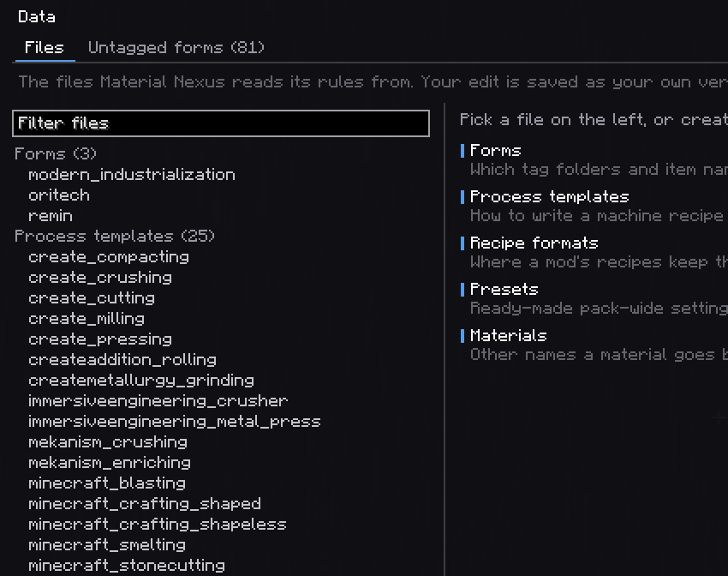The height and width of the screenshot is (576, 728).
Task: Click the Presets category heading
Action: tap(504, 290)
